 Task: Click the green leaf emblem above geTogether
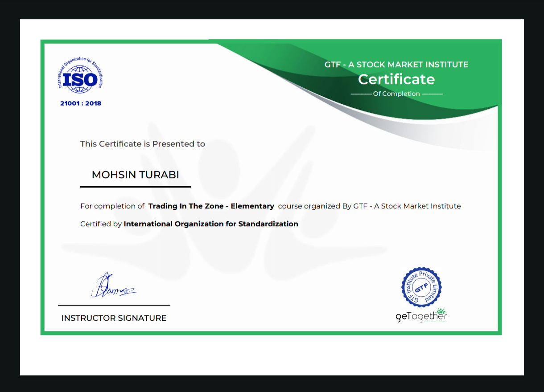pyautogui.click(x=441, y=310)
